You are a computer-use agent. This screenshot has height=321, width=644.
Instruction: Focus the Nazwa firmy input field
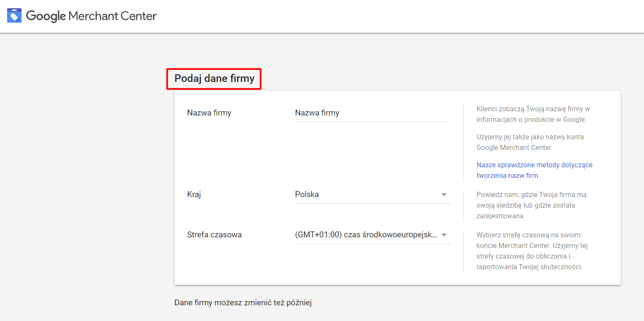point(372,113)
